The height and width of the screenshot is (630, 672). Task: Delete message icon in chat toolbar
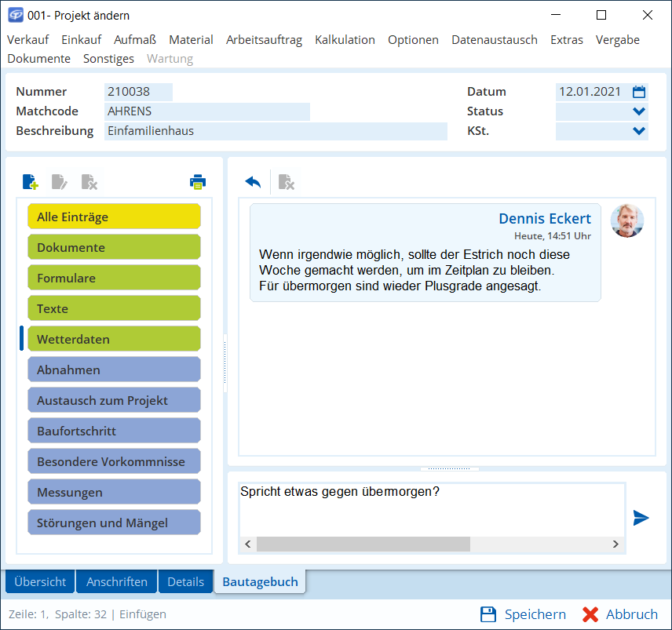point(287,182)
